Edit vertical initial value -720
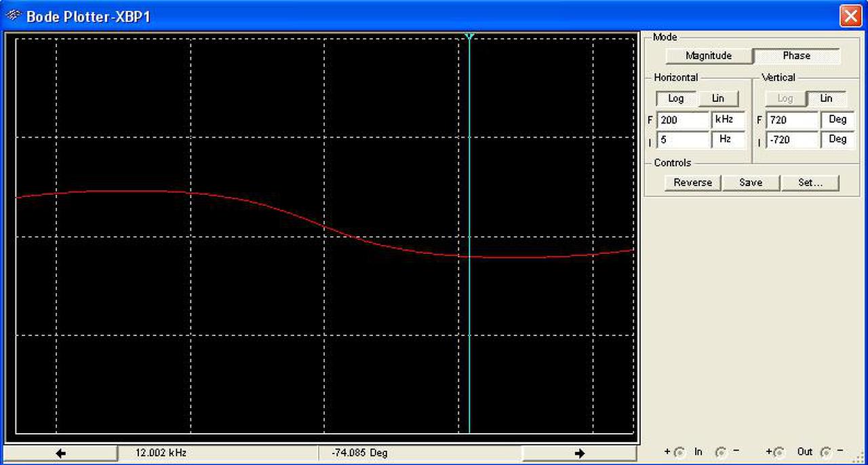The image size is (868, 465). (x=793, y=140)
